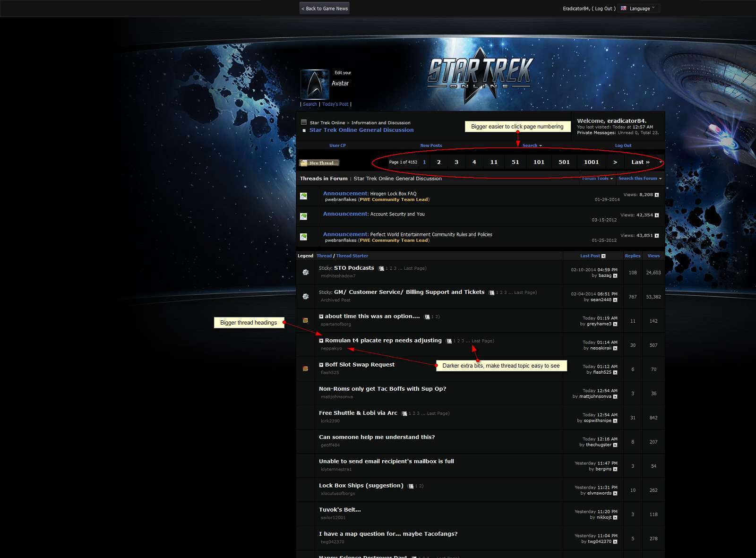Click multipage icon for STO Podcasts thread
The width and height of the screenshot is (756, 558).
coord(381,268)
